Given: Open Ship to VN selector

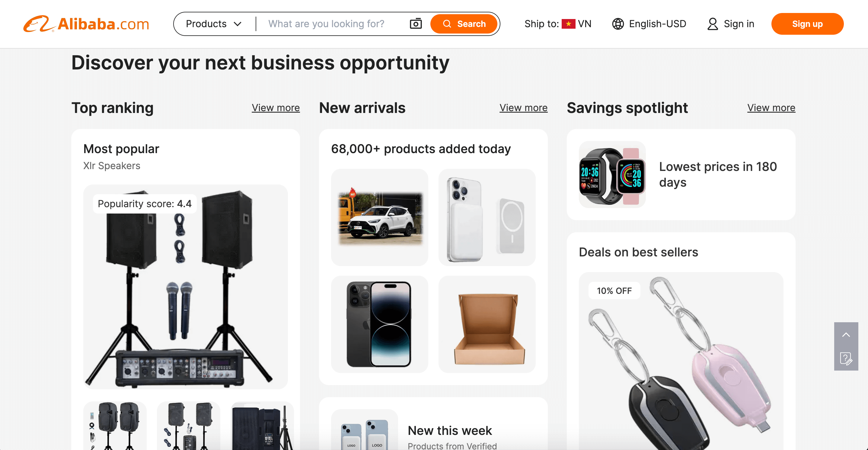Looking at the screenshot, I should click(558, 24).
